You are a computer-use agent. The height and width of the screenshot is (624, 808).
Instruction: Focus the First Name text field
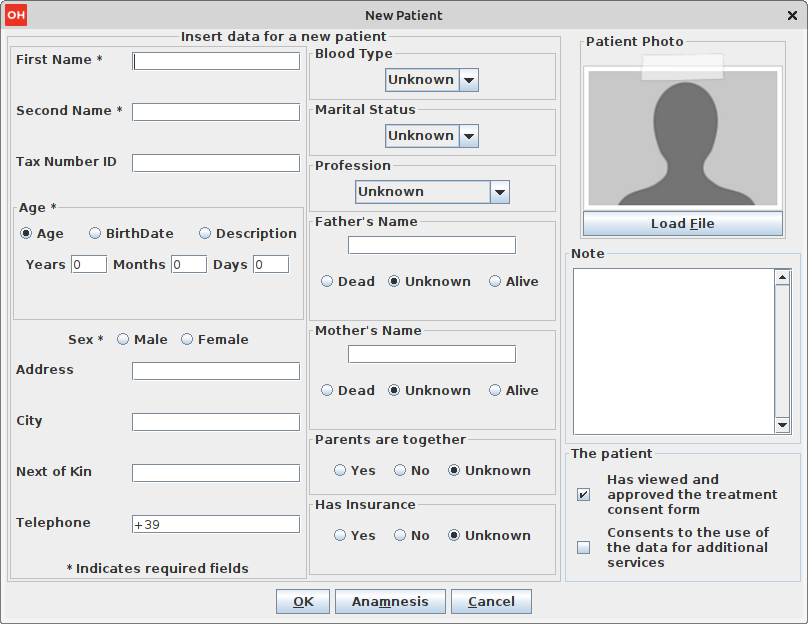click(216, 61)
